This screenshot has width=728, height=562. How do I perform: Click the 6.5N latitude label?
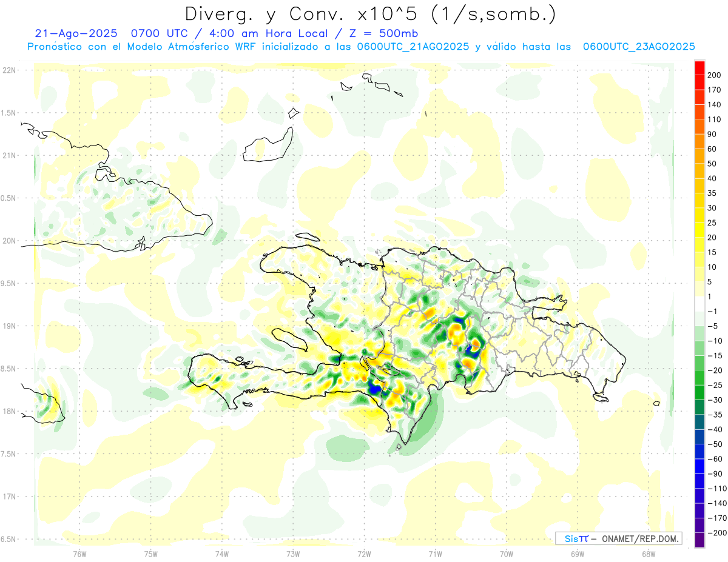pyautogui.click(x=8, y=540)
